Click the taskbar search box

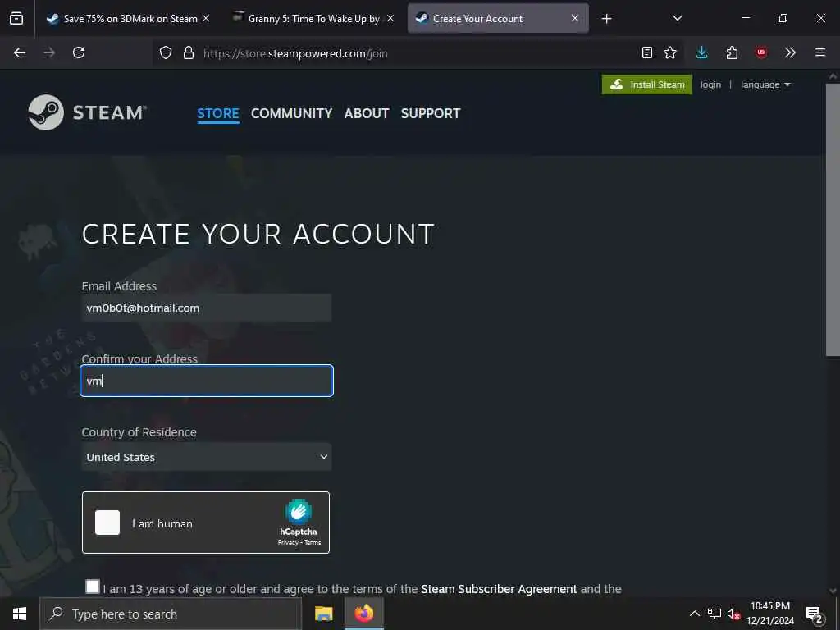coord(171,614)
